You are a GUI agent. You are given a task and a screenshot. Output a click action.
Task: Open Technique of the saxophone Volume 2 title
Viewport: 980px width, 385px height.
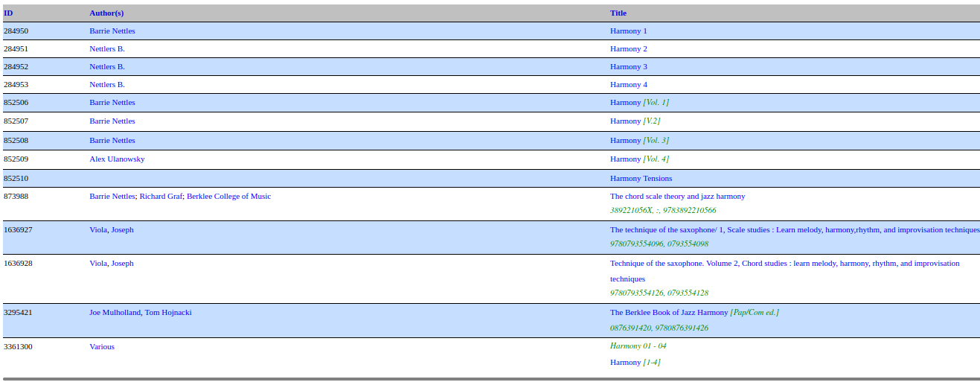click(x=785, y=270)
